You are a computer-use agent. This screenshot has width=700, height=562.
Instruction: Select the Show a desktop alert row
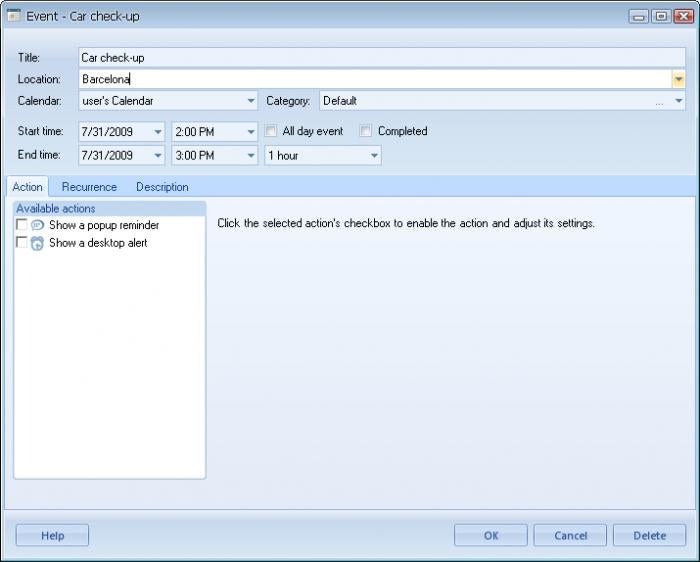click(x=109, y=243)
